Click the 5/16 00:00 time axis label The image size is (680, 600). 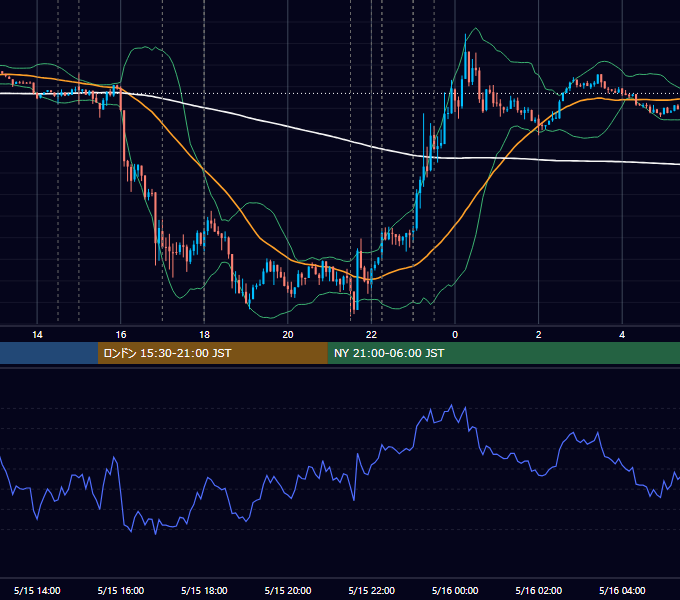pos(455,590)
